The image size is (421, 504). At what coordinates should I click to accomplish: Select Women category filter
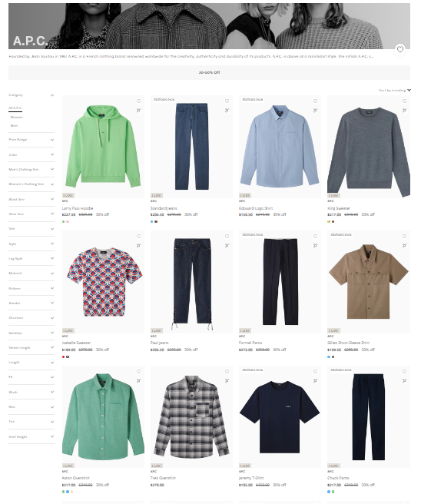tap(16, 118)
